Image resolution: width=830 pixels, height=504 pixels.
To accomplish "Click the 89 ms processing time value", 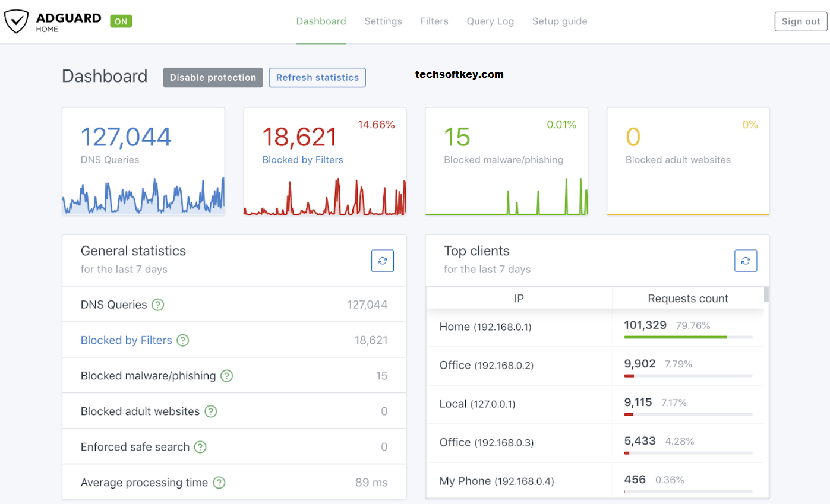I will (371, 483).
